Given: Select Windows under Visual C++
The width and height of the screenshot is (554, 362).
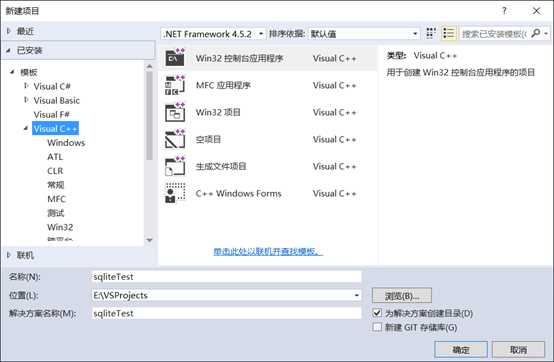Looking at the screenshot, I should pyautogui.click(x=66, y=143).
